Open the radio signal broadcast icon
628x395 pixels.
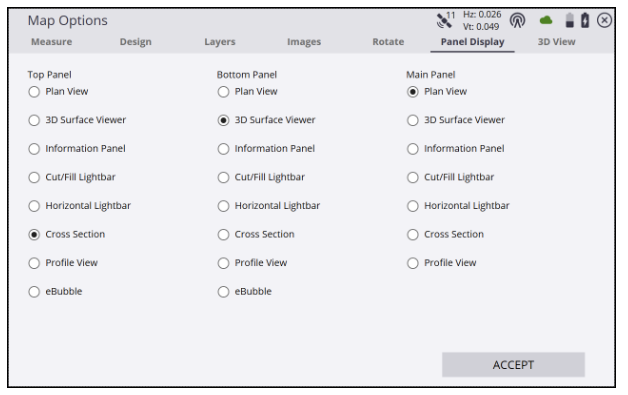tap(517, 20)
